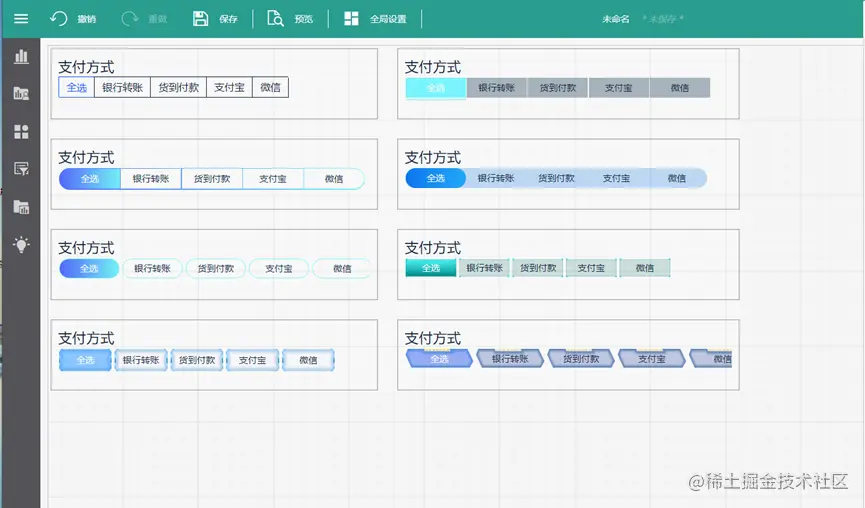
Task: Select pale green 微信 button
Action: point(644,268)
